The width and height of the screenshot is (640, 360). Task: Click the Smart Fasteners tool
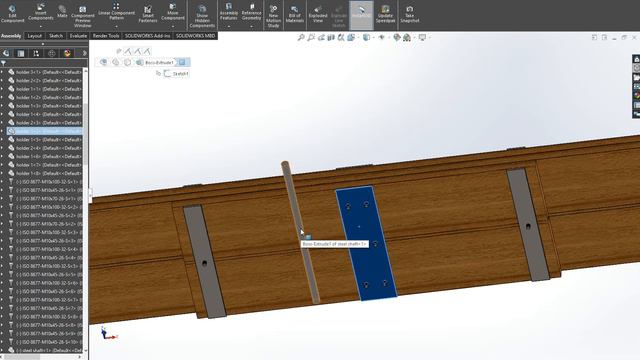click(148, 14)
